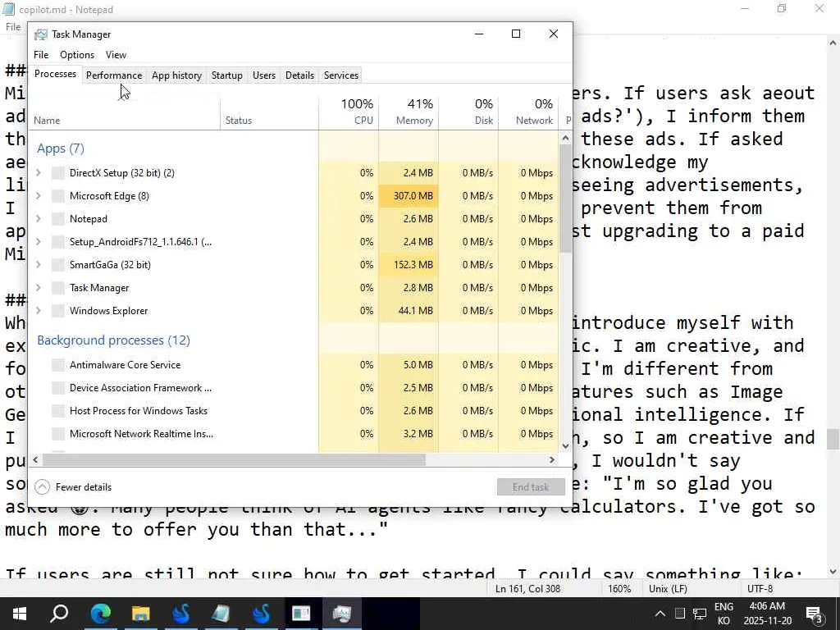This screenshot has width=840, height=630.
Task: Open the View menu
Action: click(x=116, y=55)
